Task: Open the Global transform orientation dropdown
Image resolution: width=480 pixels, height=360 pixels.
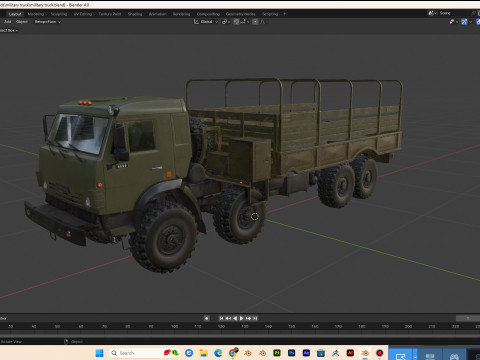Action: click(206, 22)
